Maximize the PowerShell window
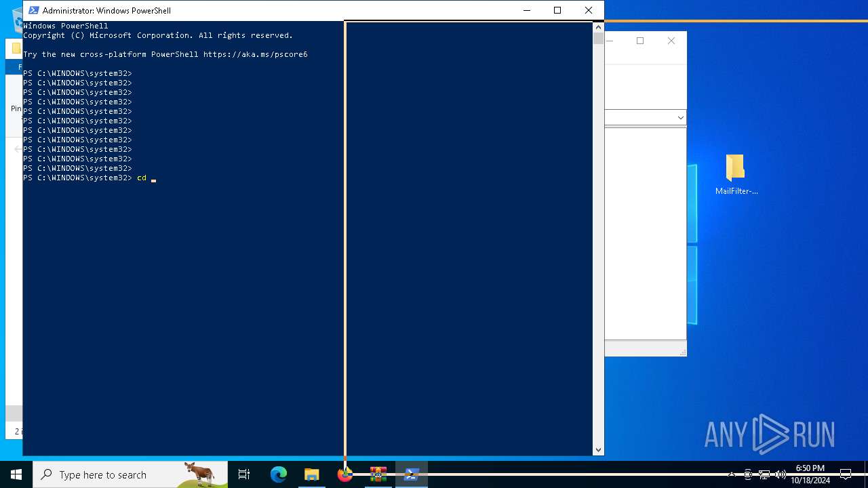The width and height of the screenshot is (868, 488). (557, 10)
